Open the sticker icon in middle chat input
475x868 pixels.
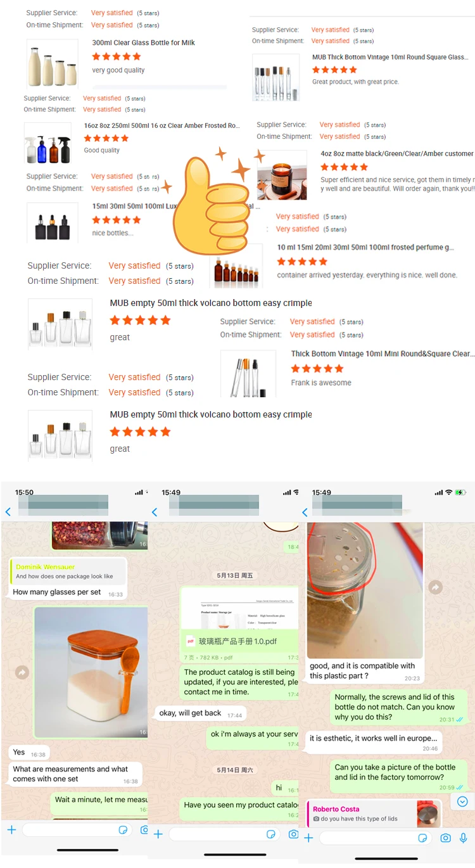coord(271,834)
